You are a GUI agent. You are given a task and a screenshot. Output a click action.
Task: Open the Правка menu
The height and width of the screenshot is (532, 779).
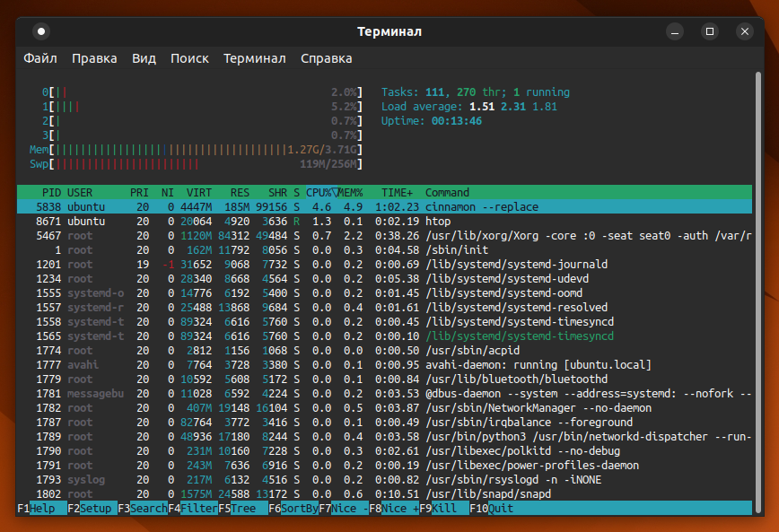click(94, 58)
